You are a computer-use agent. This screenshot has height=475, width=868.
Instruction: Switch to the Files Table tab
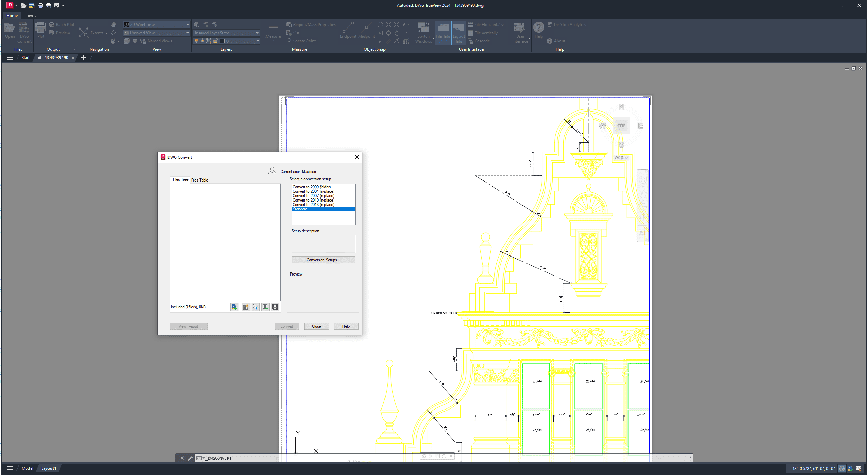pos(200,180)
